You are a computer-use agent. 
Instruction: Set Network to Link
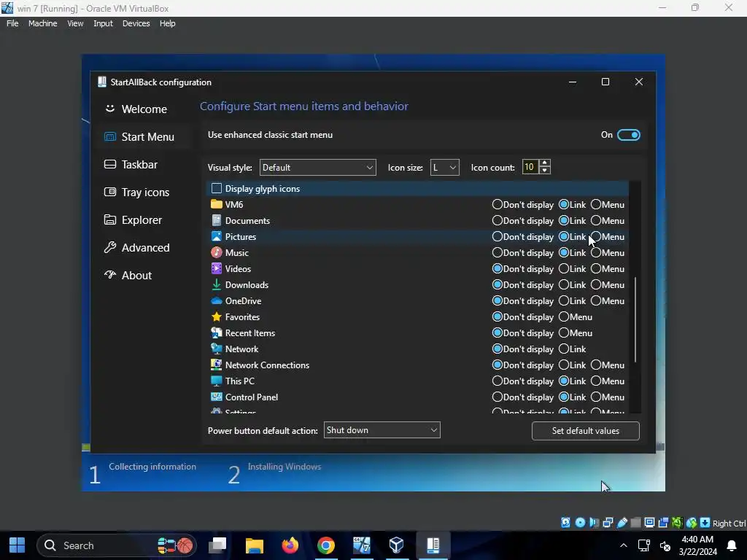[x=564, y=349]
